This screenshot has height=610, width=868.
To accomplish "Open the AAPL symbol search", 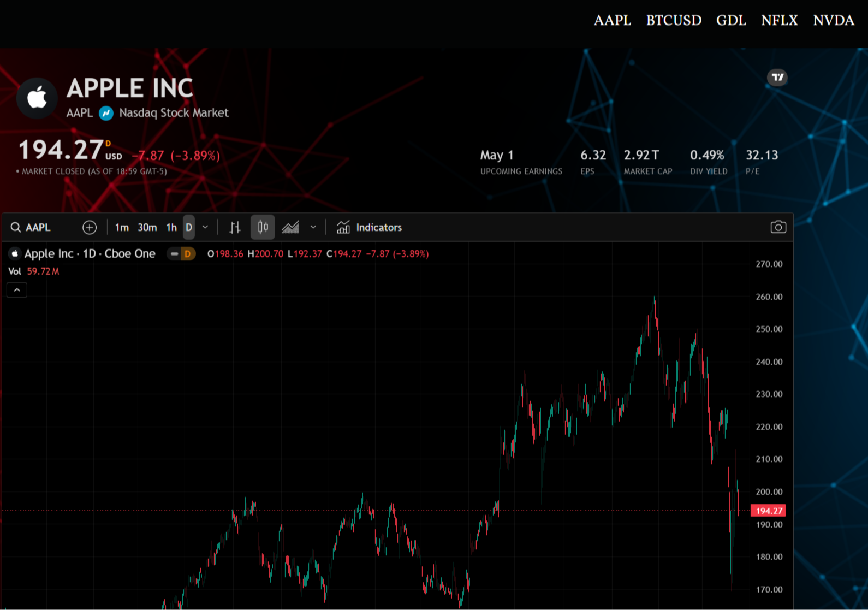I will 31,227.
